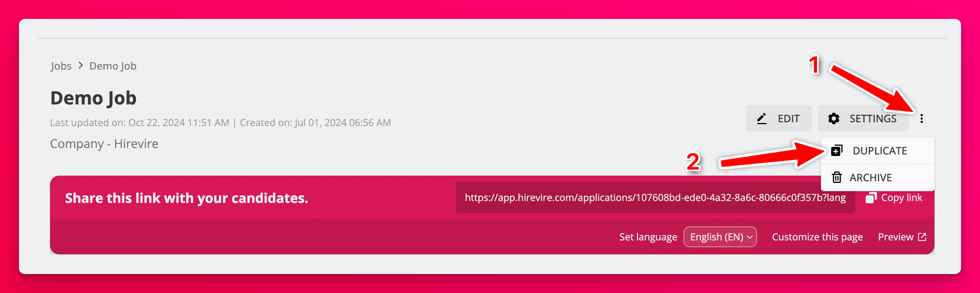The width and height of the screenshot is (980, 293).
Task: Click the Demo Job breadcrumb item
Action: (x=112, y=66)
